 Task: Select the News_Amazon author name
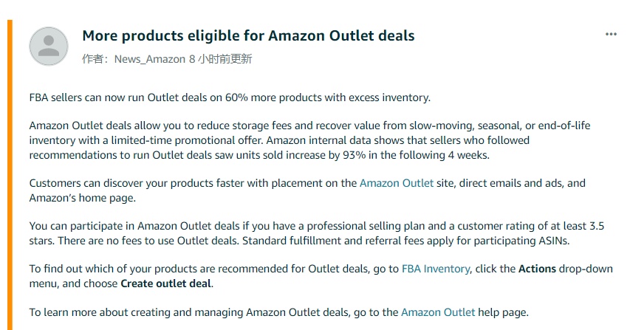click(x=150, y=59)
